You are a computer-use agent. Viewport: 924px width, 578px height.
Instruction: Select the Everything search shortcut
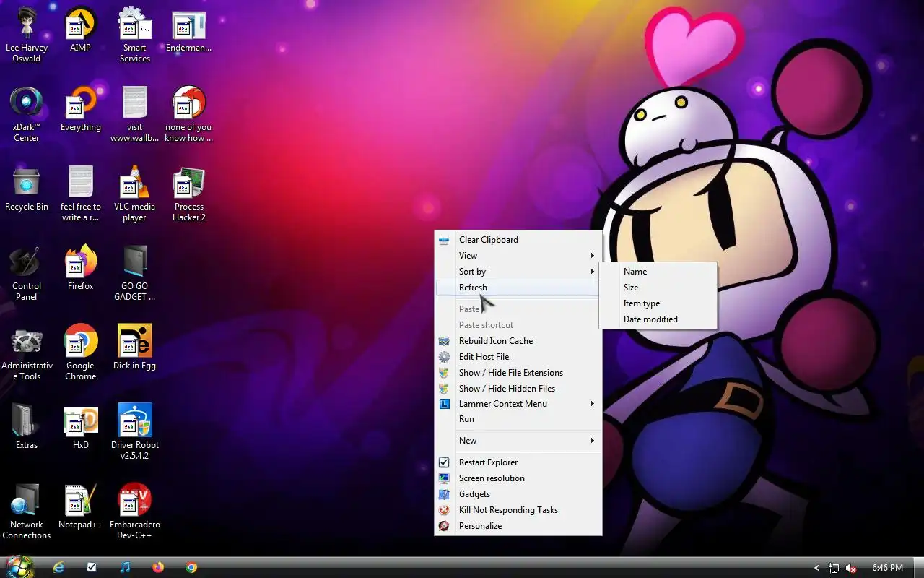(80, 111)
